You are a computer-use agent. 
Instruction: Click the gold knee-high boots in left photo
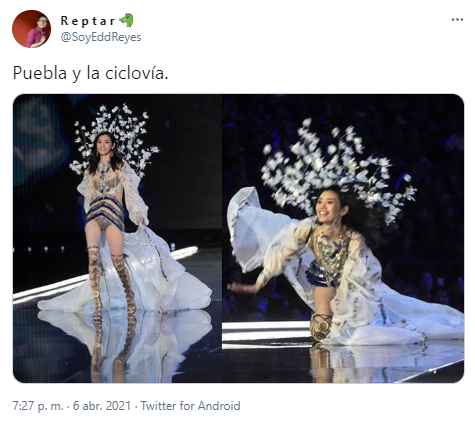click(112, 283)
